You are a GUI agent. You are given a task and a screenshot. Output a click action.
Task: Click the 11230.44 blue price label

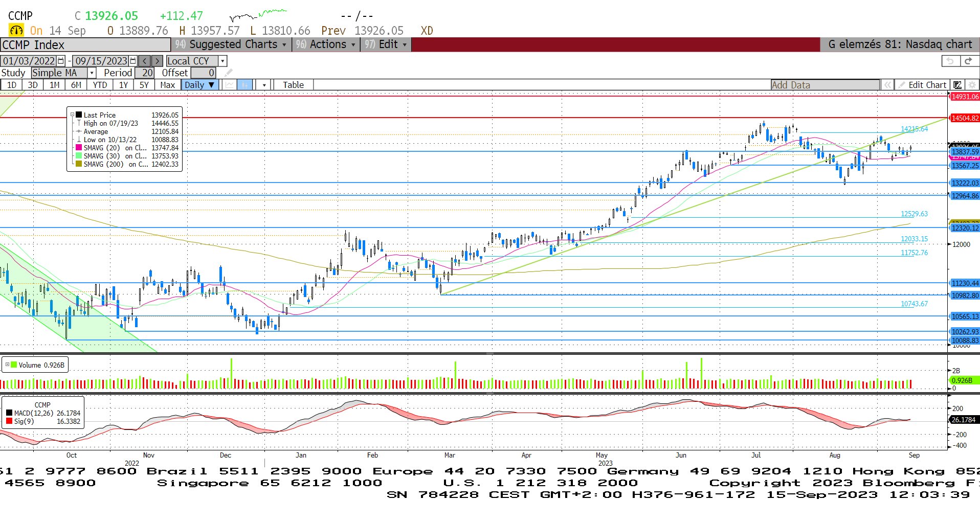pyautogui.click(x=965, y=283)
